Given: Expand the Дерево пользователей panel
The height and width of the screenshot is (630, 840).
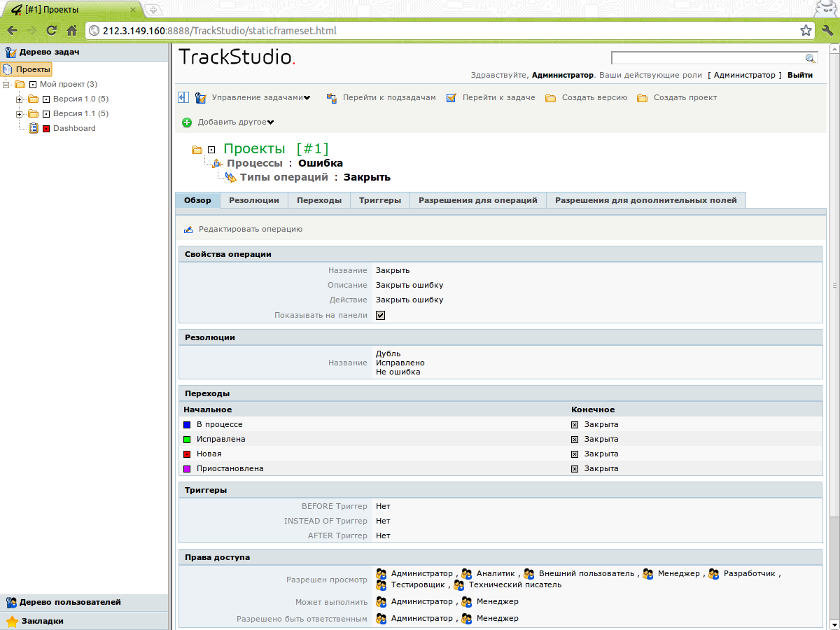Looking at the screenshot, I should (84, 602).
